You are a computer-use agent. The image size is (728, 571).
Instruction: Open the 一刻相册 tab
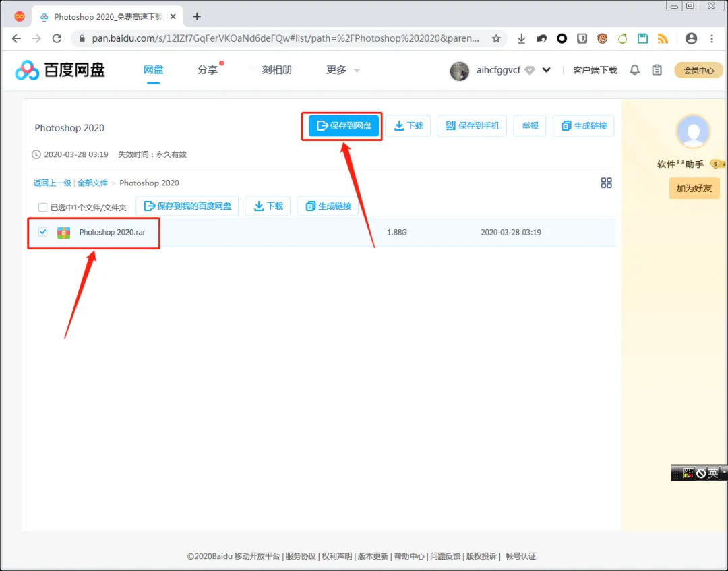tap(272, 70)
